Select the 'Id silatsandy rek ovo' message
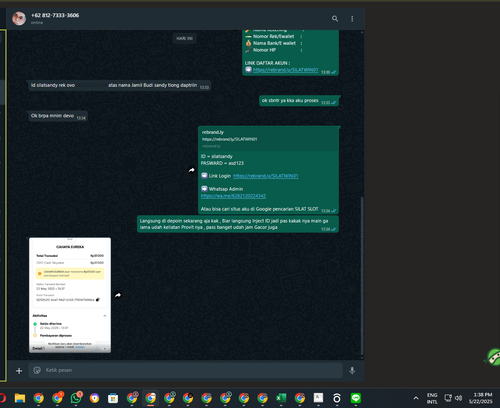The width and height of the screenshot is (500, 408). pos(119,85)
